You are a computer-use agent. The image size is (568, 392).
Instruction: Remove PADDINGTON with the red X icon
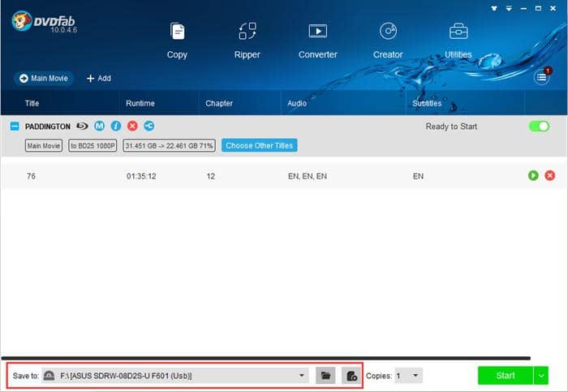(x=132, y=127)
